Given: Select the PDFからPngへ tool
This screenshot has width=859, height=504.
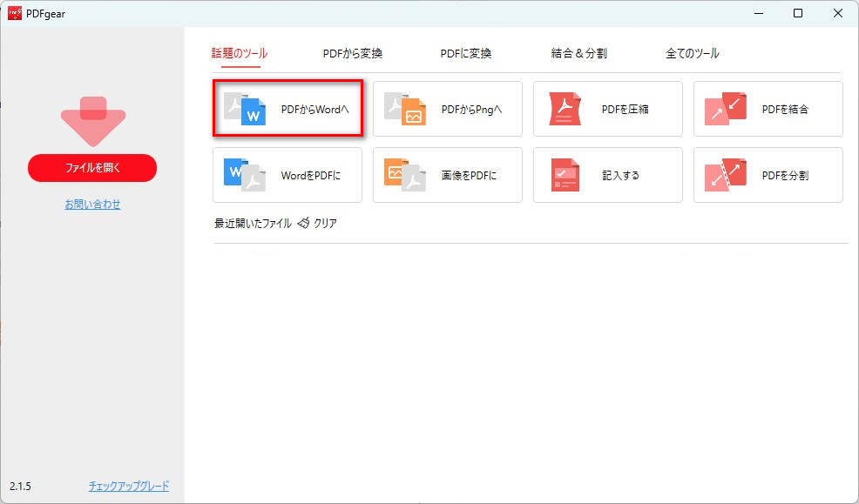Looking at the screenshot, I should 447,108.
